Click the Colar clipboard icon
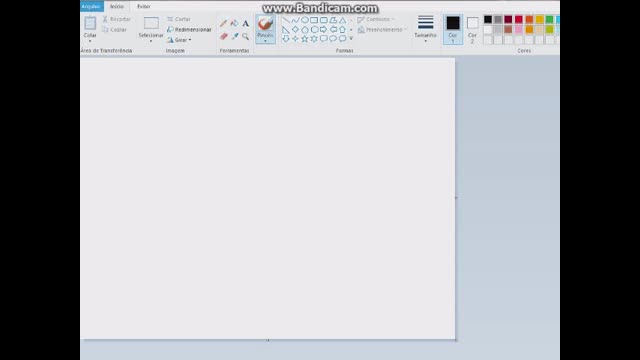 90,23
